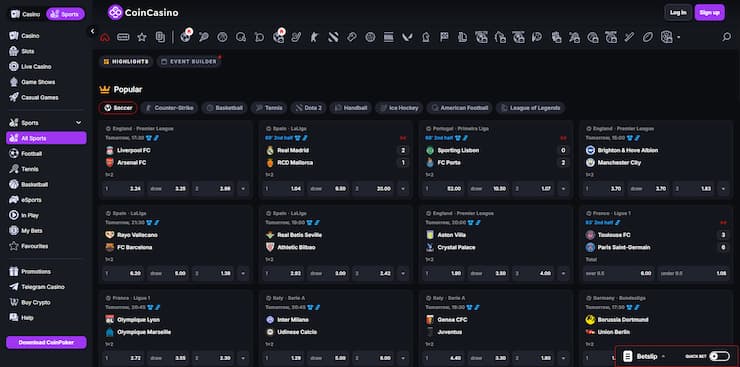Pick the away win odds for FC Barcelona
Screen dimensions: 740x367
click(213, 273)
